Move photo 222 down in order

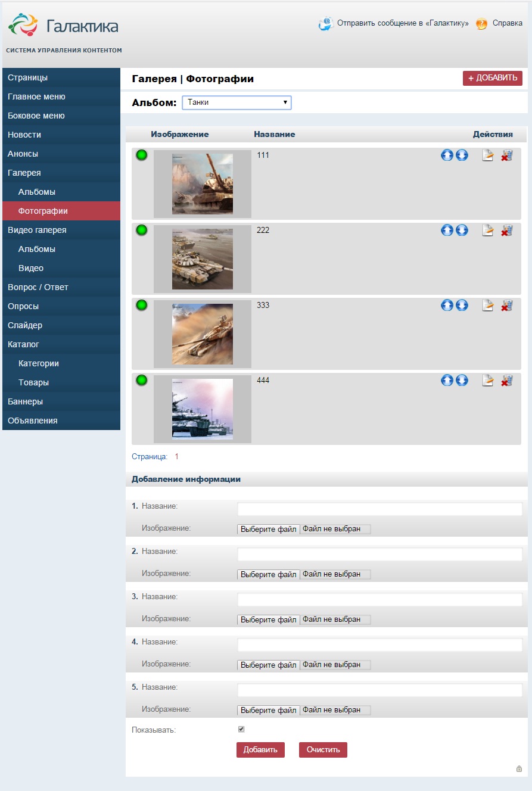click(x=462, y=231)
